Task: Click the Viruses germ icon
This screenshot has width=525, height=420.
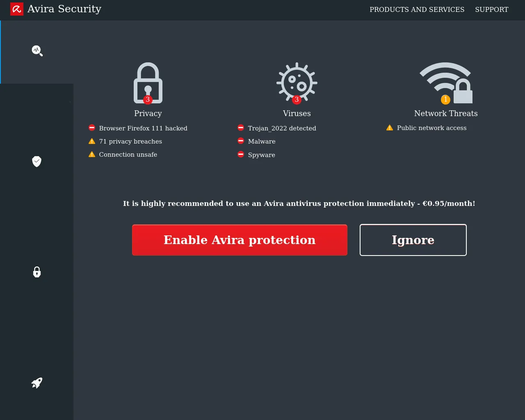Action: (297, 82)
